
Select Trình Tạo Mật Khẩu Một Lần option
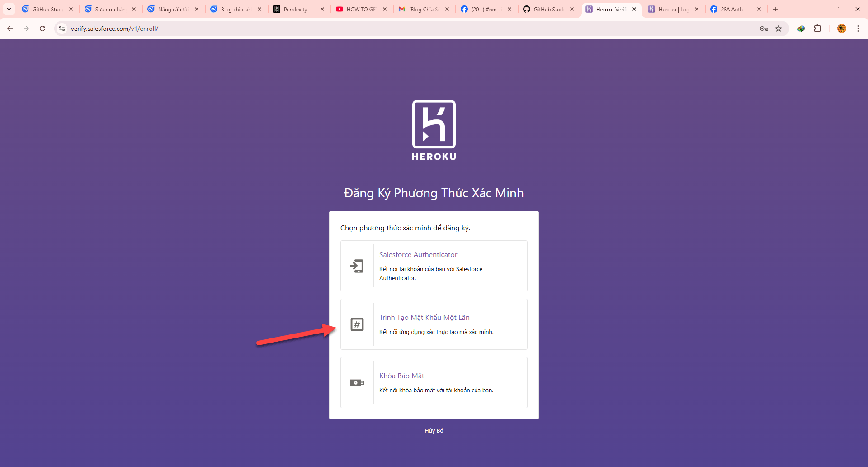tap(434, 324)
